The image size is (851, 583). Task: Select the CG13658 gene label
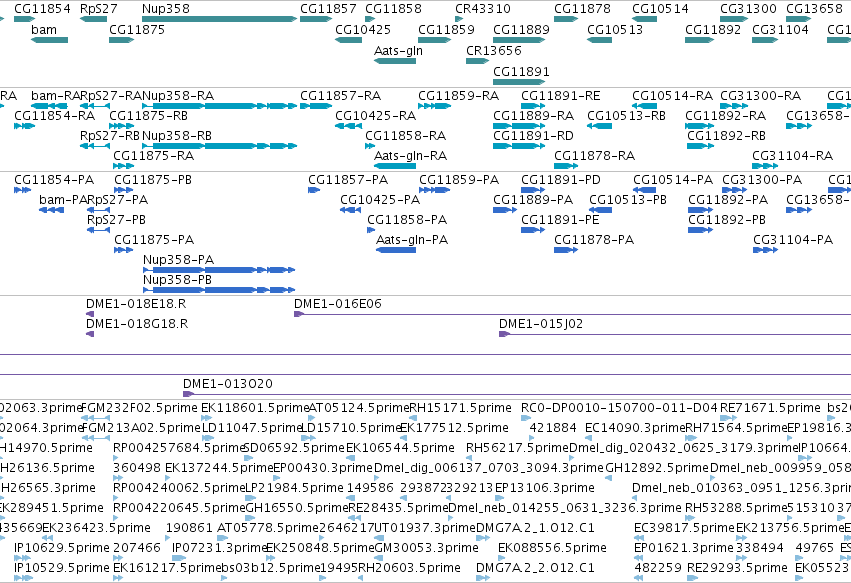point(814,9)
